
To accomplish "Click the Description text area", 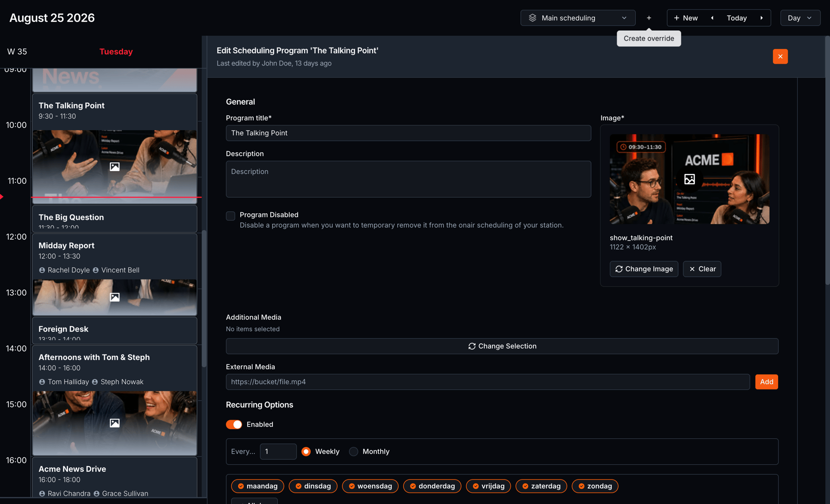I will click(x=408, y=179).
